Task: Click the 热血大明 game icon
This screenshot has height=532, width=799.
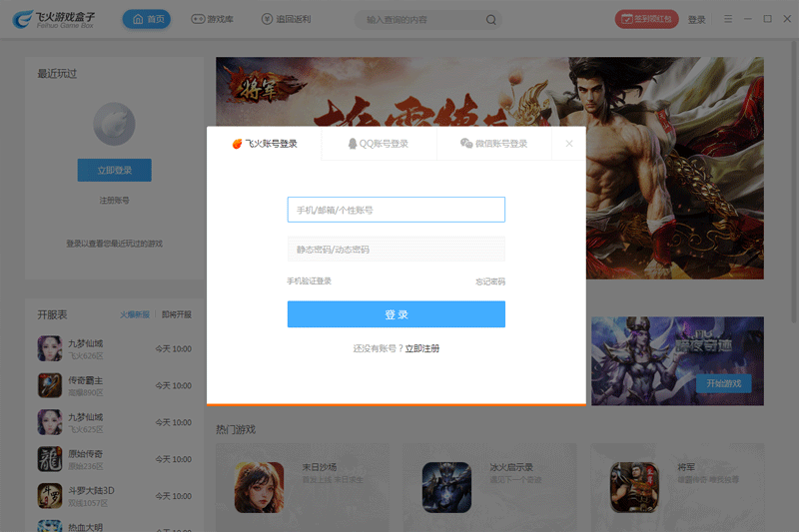Action: coord(49,526)
